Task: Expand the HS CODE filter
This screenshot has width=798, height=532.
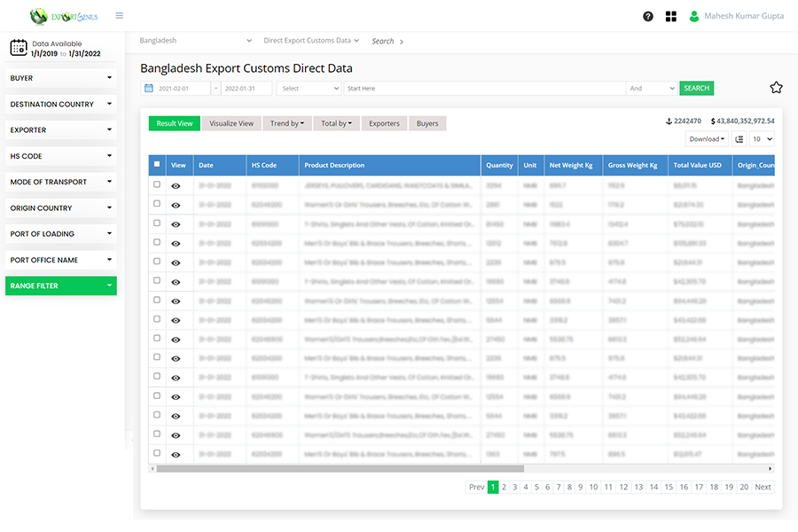Action: point(60,156)
